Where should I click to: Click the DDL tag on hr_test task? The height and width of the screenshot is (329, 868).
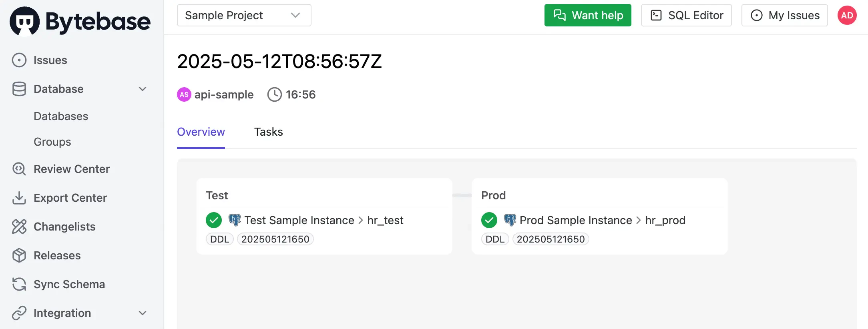click(219, 239)
